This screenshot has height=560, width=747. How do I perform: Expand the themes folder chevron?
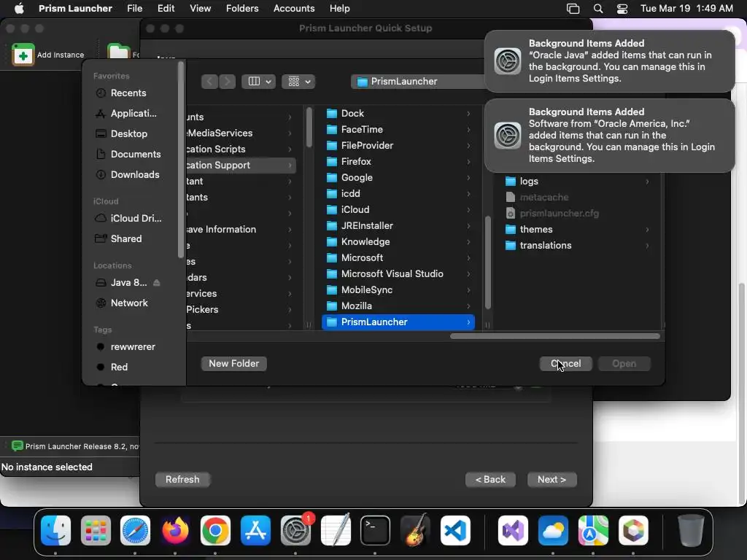[647, 230]
